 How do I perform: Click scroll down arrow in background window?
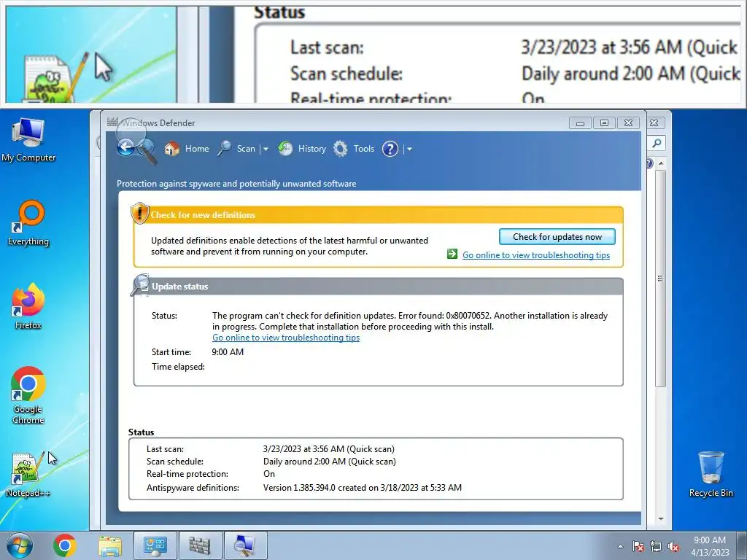(x=661, y=518)
